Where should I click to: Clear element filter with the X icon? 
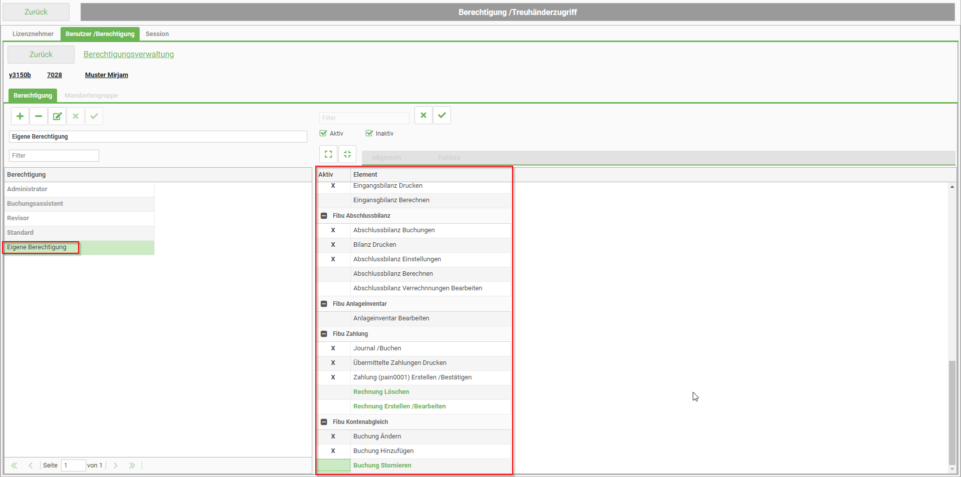[x=424, y=115]
